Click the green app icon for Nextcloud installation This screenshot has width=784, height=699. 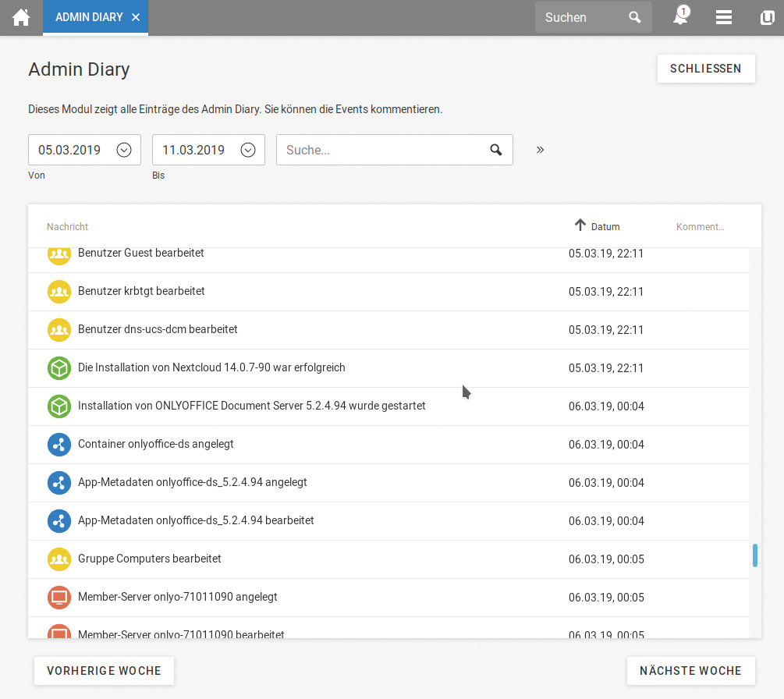point(59,367)
